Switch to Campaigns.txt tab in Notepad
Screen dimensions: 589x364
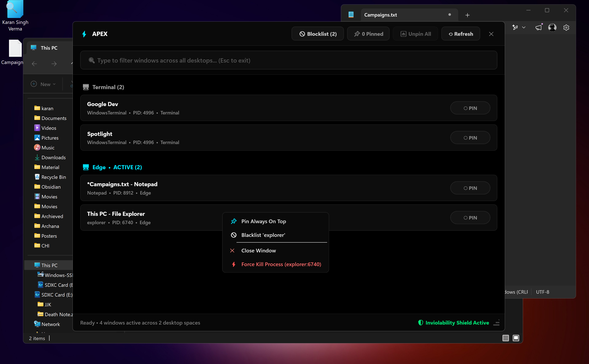tap(409, 15)
